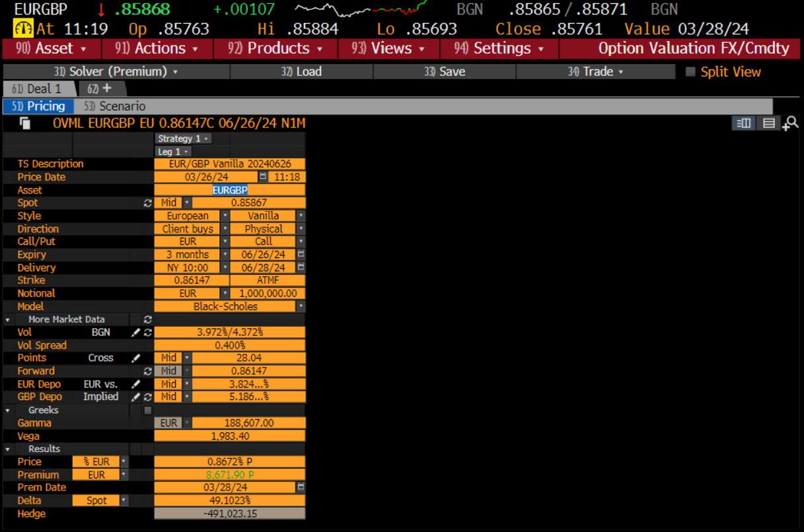This screenshot has width=804, height=532.
Task: Open the Settings menu
Action: (499, 48)
